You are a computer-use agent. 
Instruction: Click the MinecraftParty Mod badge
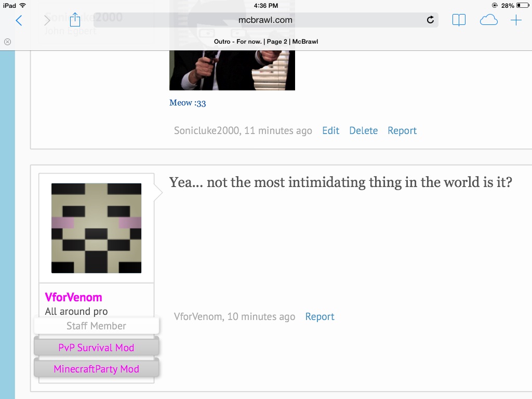click(96, 369)
